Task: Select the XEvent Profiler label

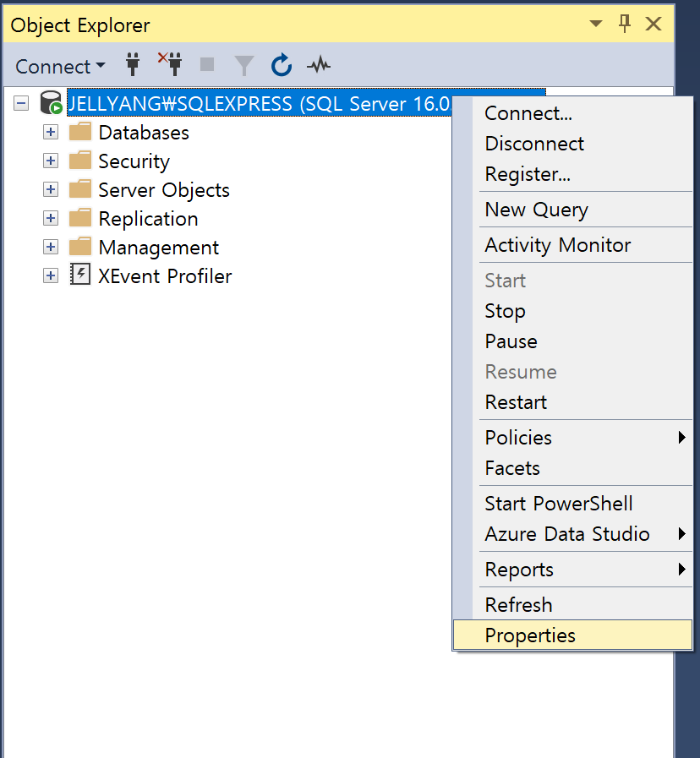Action: click(x=165, y=276)
